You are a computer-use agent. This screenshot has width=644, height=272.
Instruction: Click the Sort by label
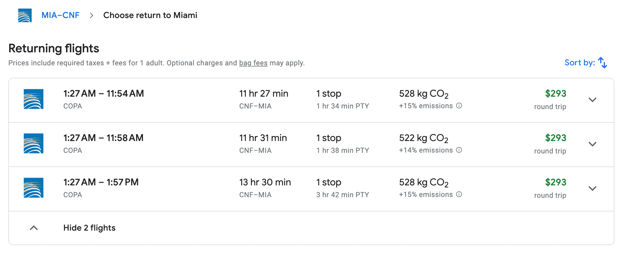579,63
